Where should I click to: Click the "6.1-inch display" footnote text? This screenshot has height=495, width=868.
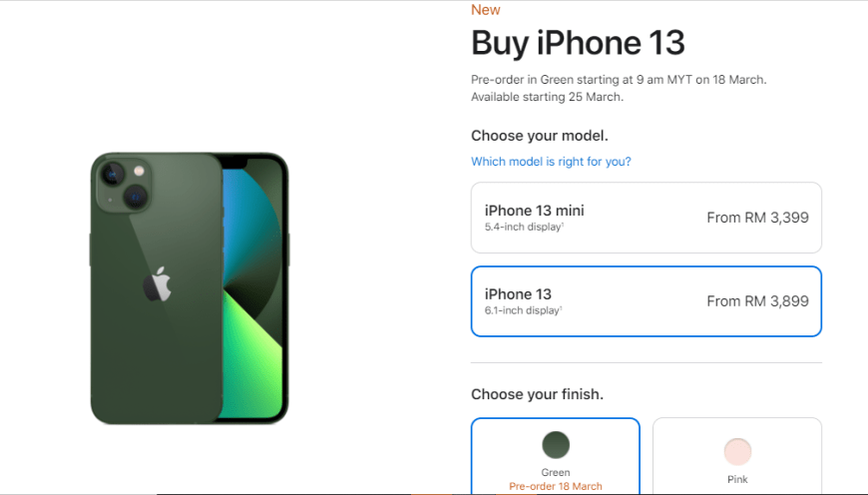(523, 310)
